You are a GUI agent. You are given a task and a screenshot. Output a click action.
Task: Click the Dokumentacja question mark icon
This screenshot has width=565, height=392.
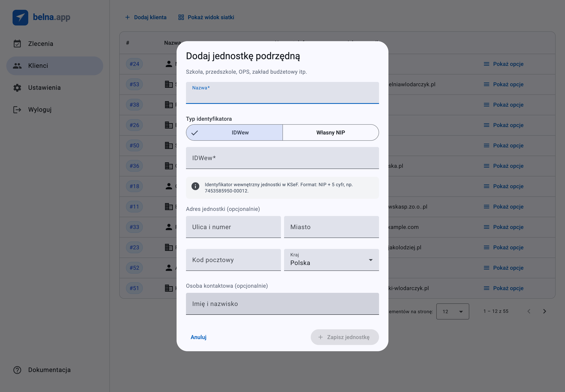[17, 370]
